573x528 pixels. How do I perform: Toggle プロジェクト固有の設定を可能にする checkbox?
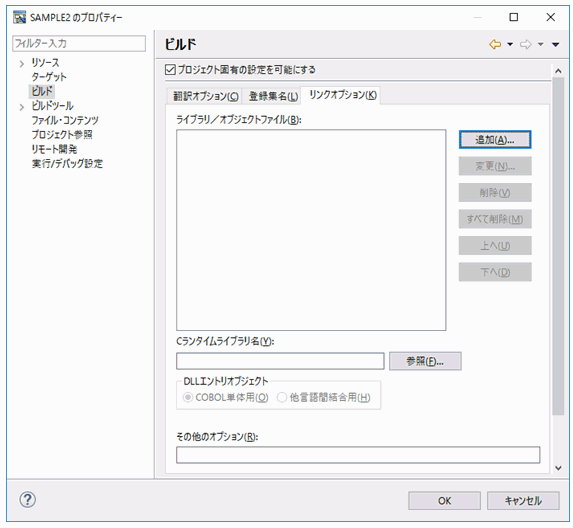tap(170, 69)
